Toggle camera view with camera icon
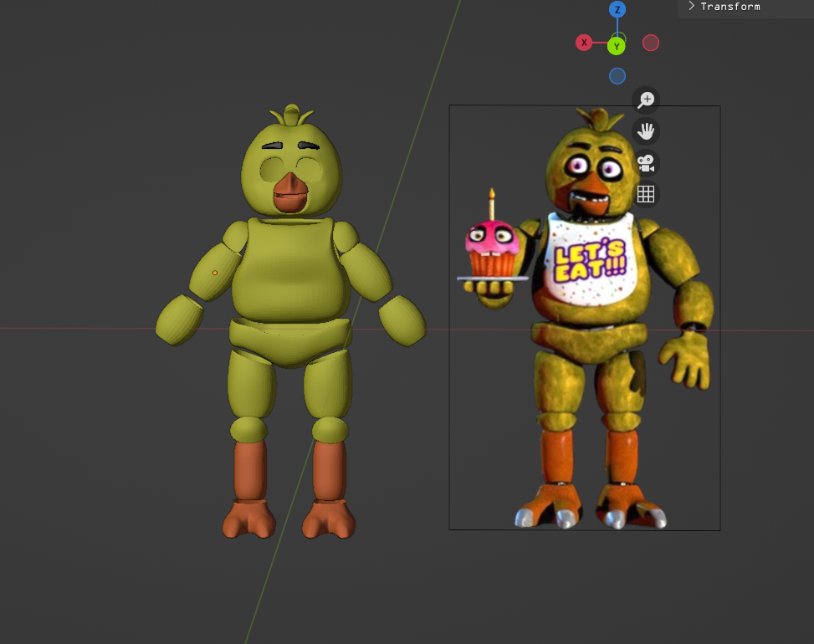This screenshot has width=814, height=644. coord(646,163)
